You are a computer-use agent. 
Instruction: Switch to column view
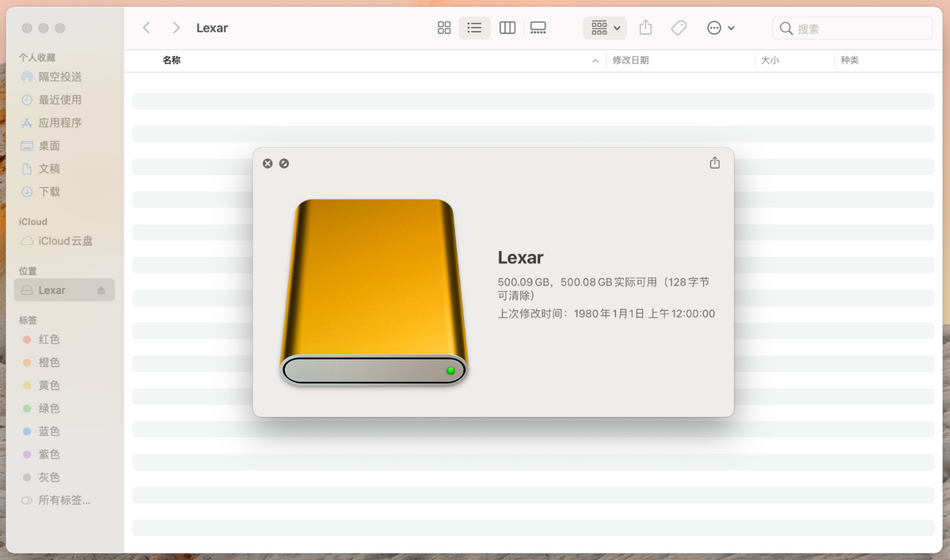point(507,28)
